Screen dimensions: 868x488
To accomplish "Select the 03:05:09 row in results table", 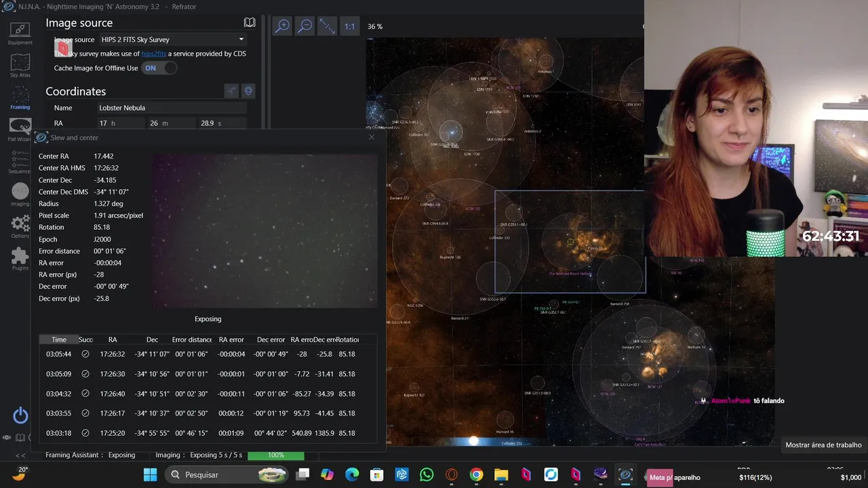I will 208,373.
